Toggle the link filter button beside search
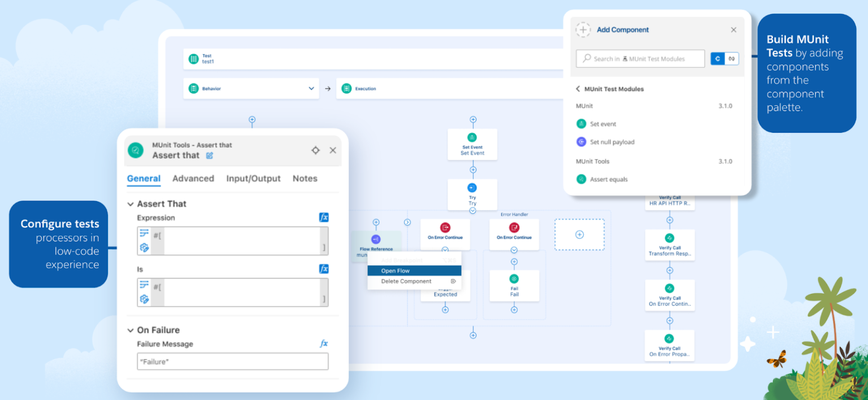Screen dimensions: 868x400 tap(732, 59)
